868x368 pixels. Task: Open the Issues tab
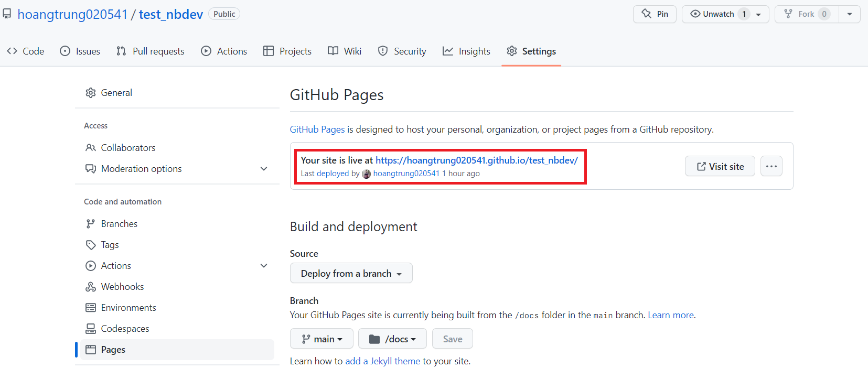coord(80,51)
